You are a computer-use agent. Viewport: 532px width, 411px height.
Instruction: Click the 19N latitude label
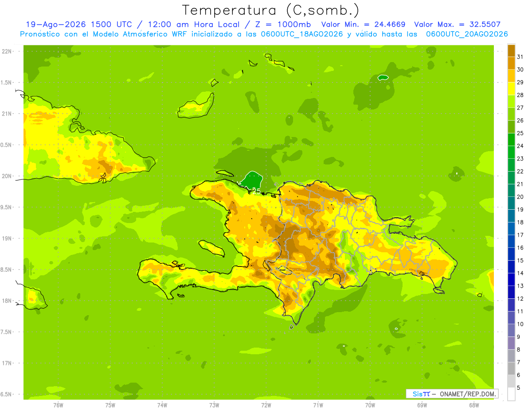point(7,239)
